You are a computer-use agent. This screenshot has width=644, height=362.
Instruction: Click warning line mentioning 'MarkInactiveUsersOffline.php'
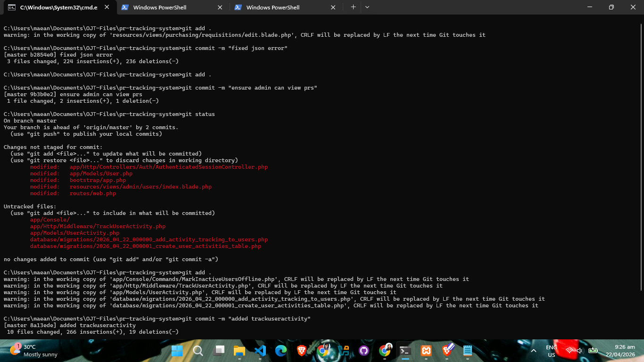pyautogui.click(x=237, y=279)
